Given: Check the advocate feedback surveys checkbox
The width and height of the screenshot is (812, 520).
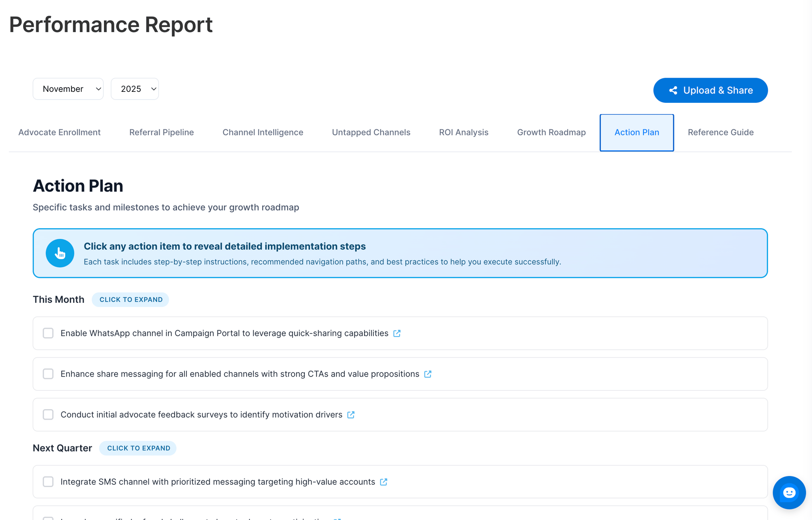Looking at the screenshot, I should [x=48, y=414].
